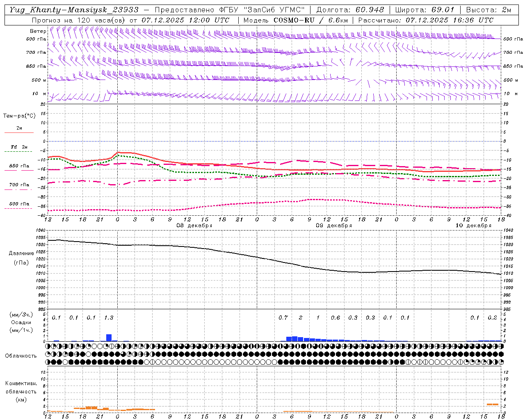Click the 0.6 precipitation total value

coord(336,317)
